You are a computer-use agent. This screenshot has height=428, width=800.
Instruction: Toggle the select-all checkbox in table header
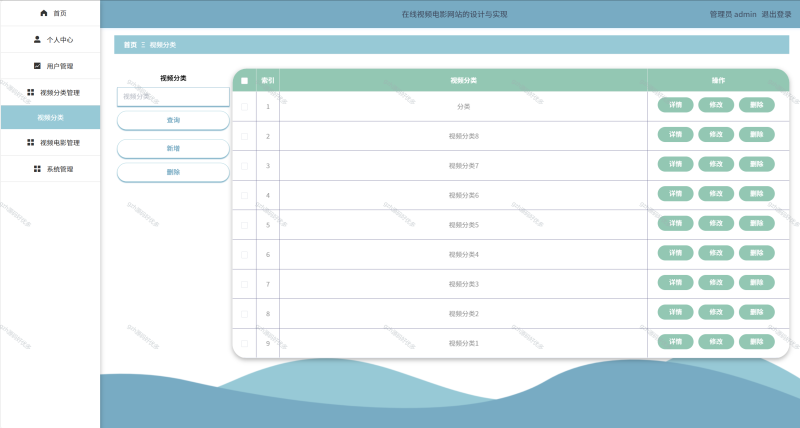[x=244, y=80]
